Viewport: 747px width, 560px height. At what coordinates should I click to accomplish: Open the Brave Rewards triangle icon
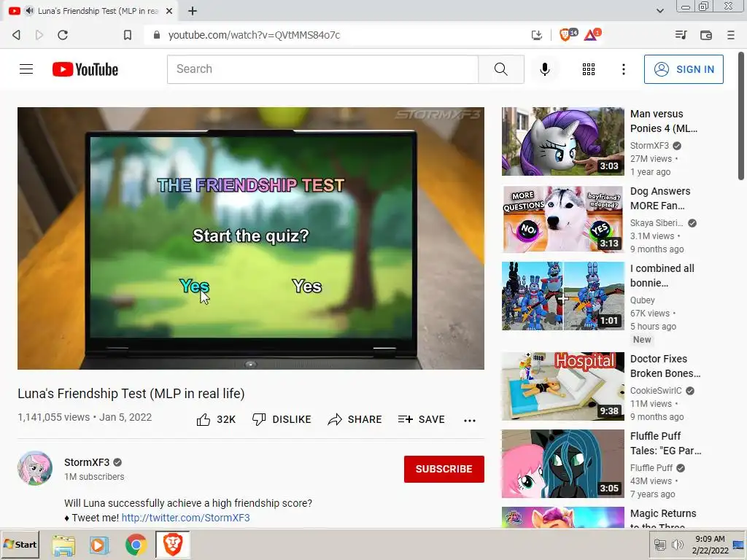tap(592, 34)
